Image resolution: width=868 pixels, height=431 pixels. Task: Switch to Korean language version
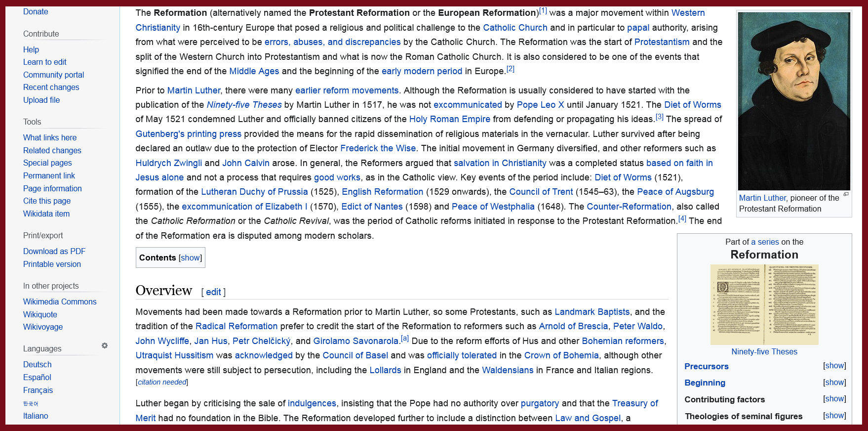coord(31,404)
